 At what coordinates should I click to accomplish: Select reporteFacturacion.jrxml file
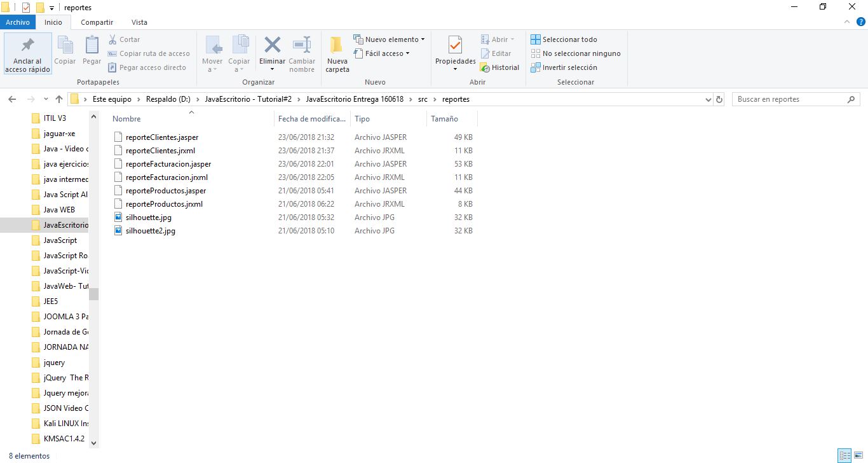(166, 177)
